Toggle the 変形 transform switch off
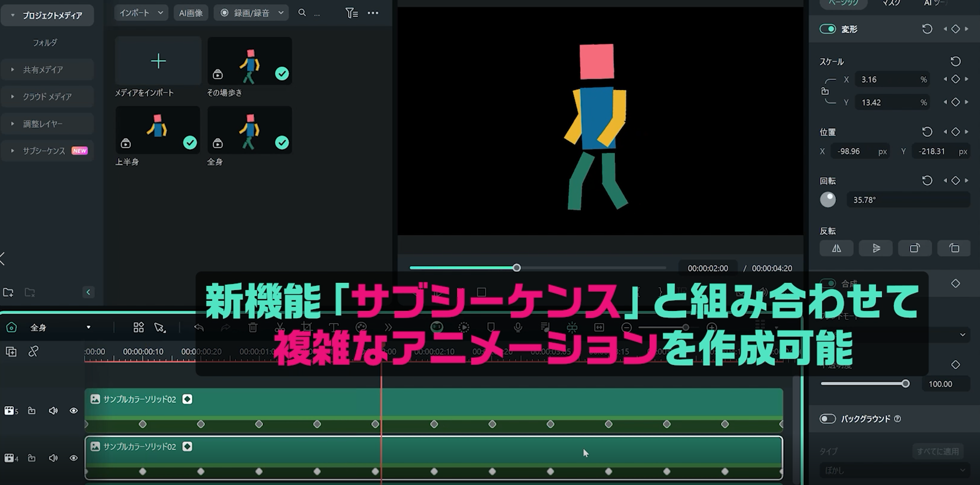980x485 pixels. (827, 29)
